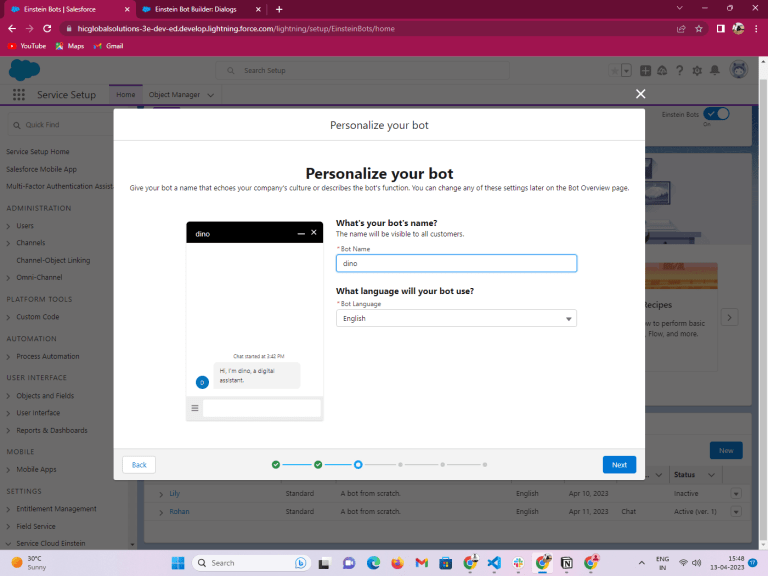Open Service Setup Home in sidebar

click(38, 152)
